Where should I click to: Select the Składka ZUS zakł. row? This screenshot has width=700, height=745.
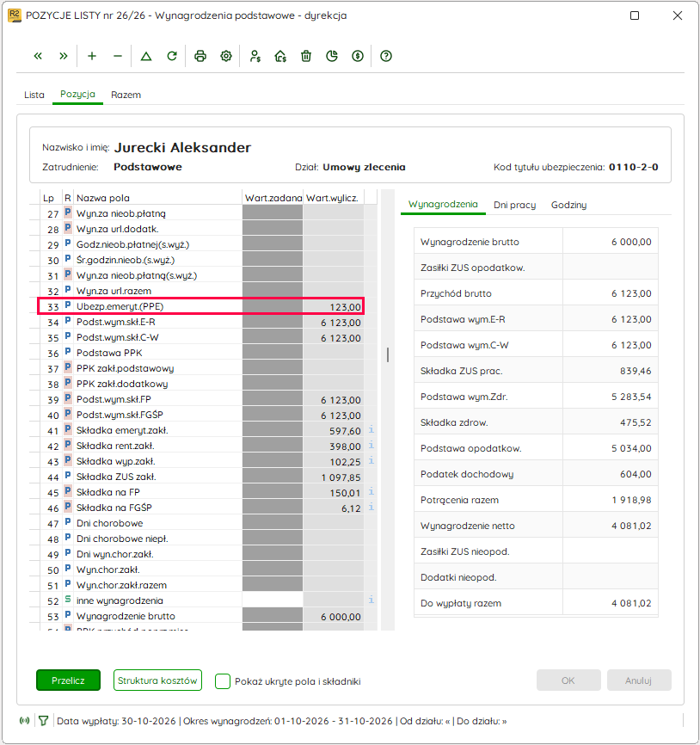(201, 477)
